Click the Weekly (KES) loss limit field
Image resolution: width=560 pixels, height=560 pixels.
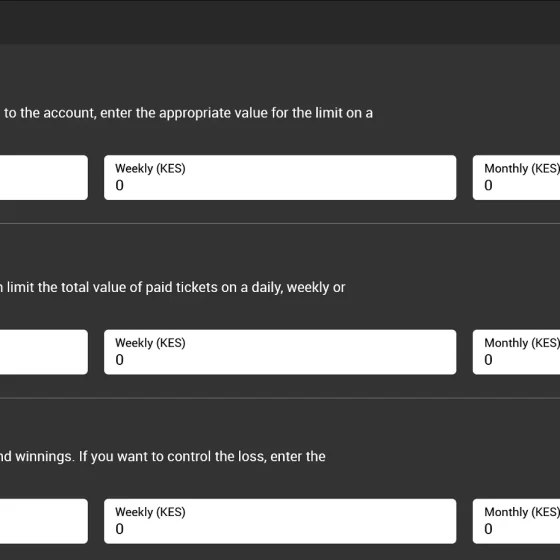coord(280,521)
